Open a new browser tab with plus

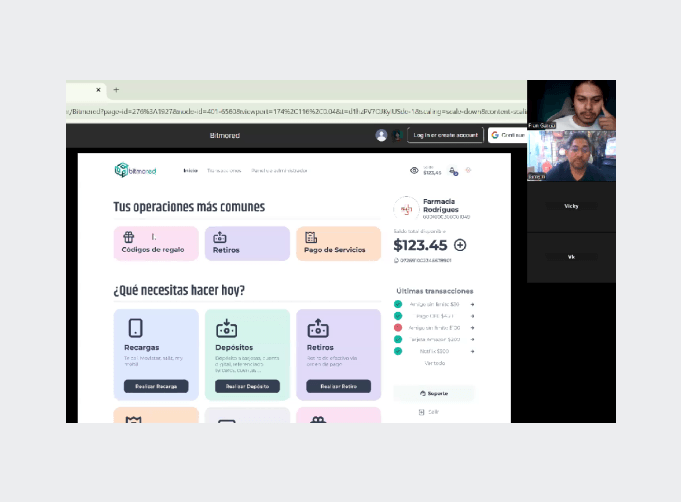116,90
